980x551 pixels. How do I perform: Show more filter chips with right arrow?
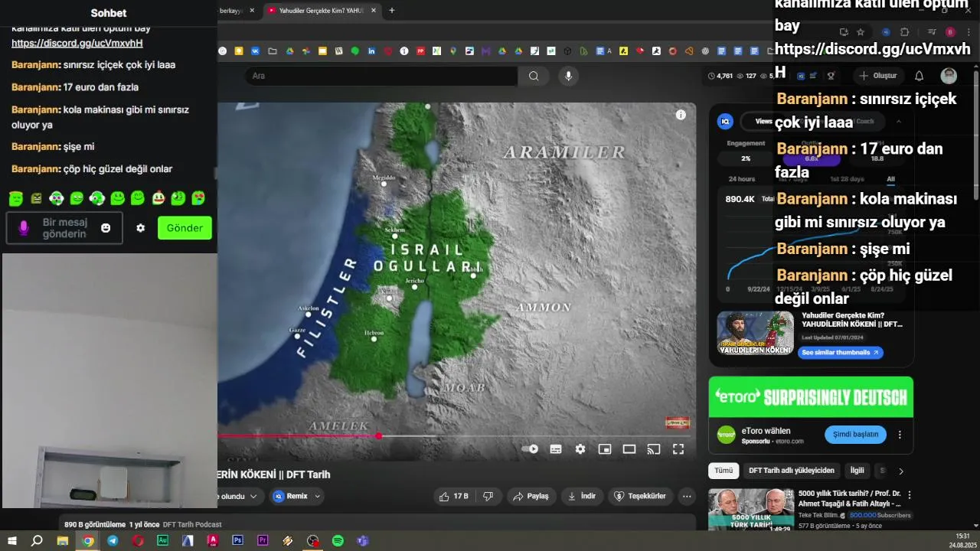901,471
